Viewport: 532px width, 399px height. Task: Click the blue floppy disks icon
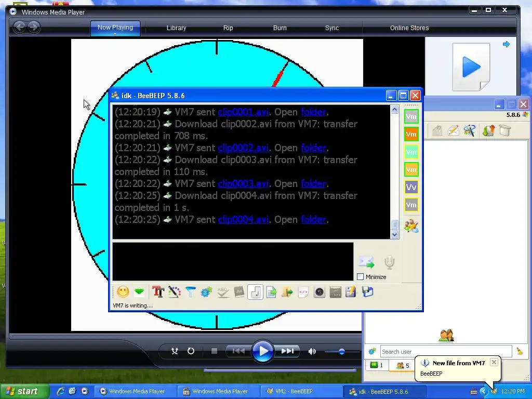pyautogui.click(x=367, y=292)
